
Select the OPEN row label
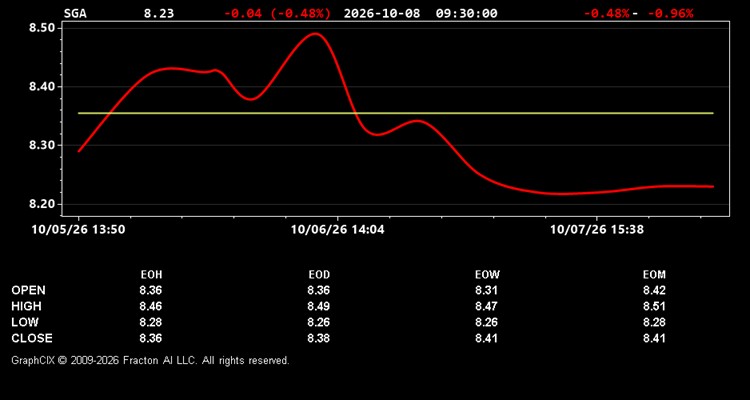point(29,290)
